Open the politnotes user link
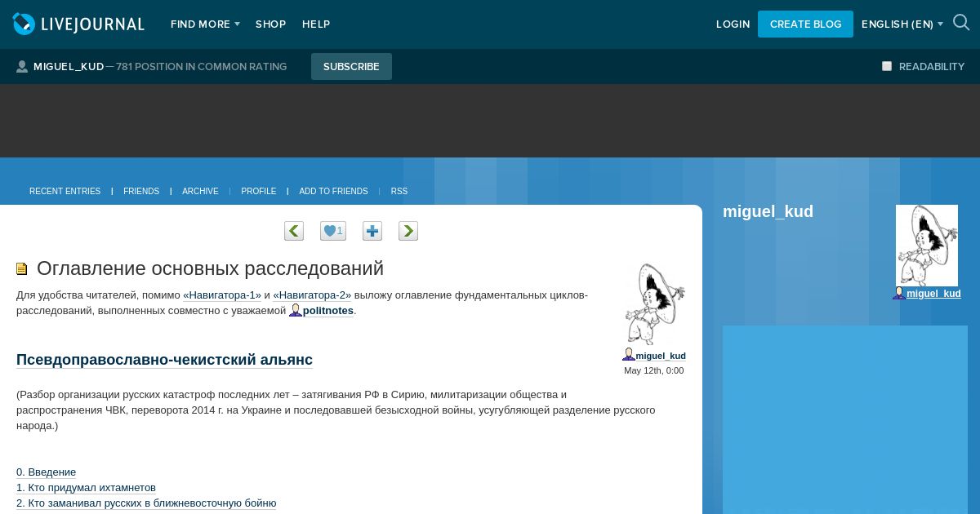The width and height of the screenshot is (980, 514). coord(328,311)
